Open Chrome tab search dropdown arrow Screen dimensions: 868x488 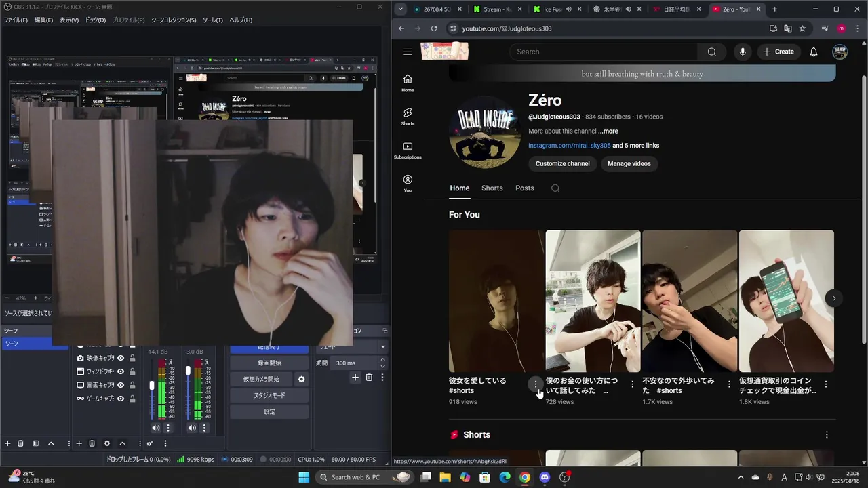(401, 9)
